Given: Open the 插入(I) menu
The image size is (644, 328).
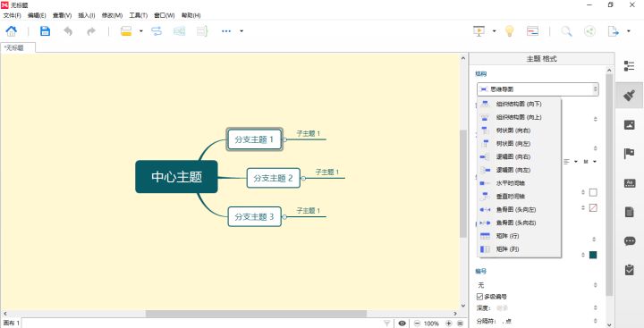Looking at the screenshot, I should click(86, 15).
